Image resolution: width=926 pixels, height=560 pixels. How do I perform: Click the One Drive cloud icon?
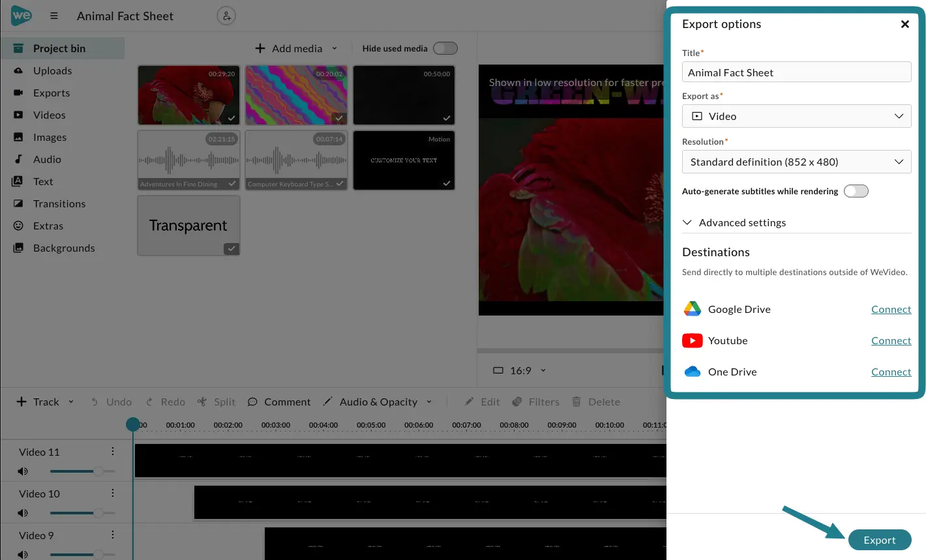pyautogui.click(x=692, y=372)
